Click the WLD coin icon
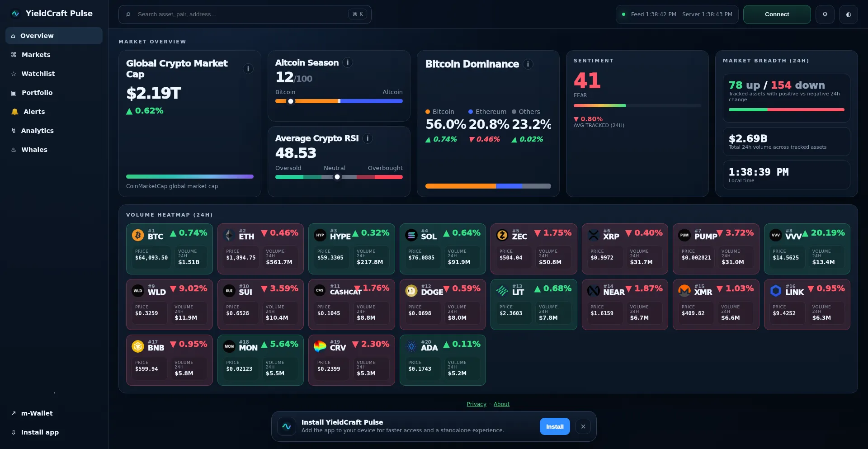Image resolution: width=868 pixels, height=449 pixels. [x=138, y=290]
